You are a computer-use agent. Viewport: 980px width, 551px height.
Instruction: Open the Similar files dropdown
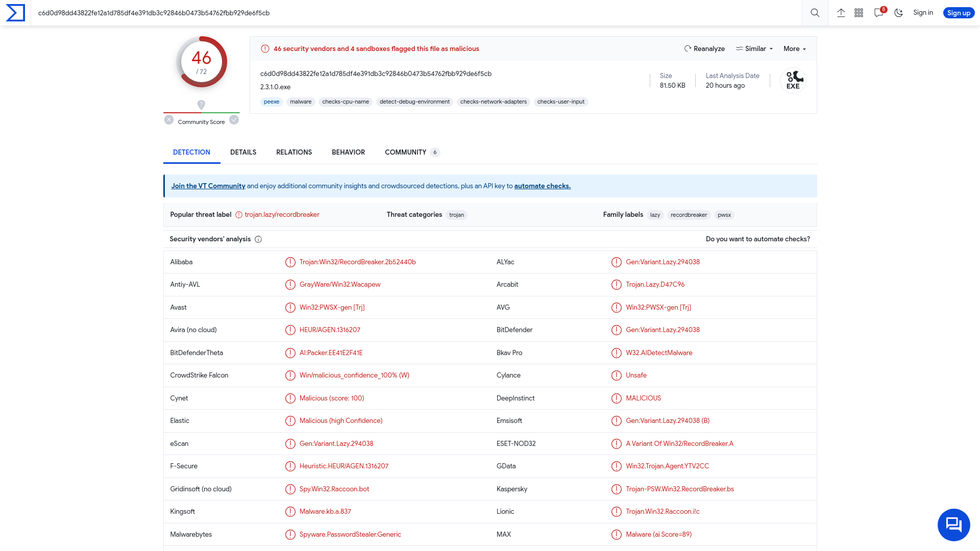coord(754,48)
